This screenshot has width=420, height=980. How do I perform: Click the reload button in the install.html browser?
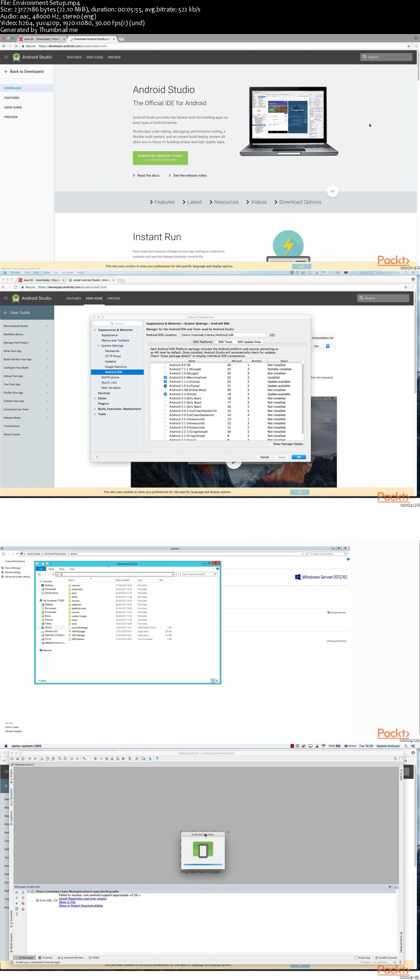coord(16,287)
